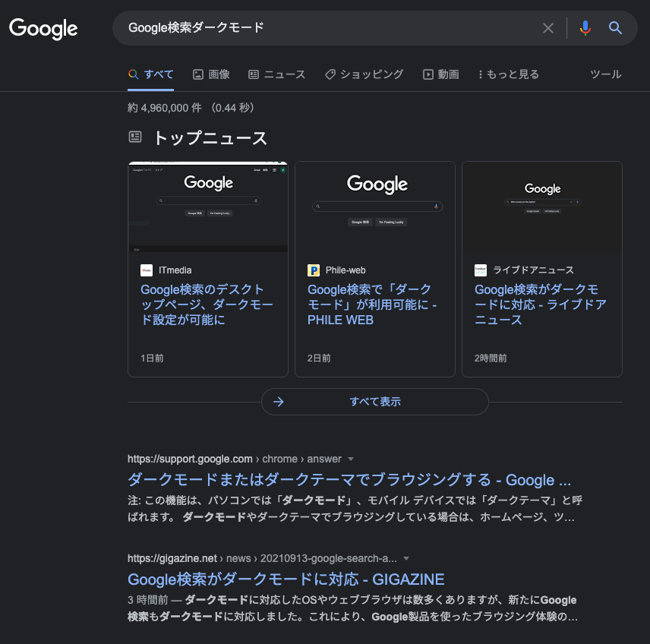Viewport: 650px width, 644px height.
Task: Click the トップニュース heading
Action: 210,137
